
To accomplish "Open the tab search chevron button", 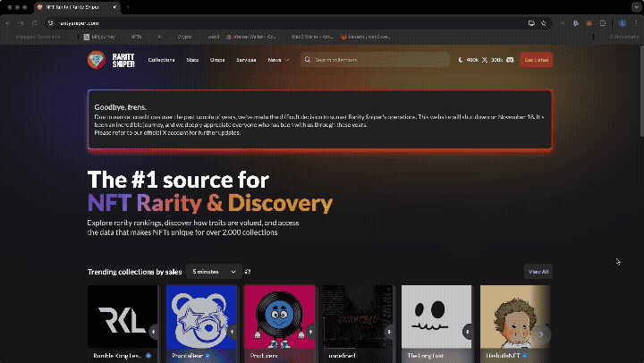I will (x=636, y=7).
